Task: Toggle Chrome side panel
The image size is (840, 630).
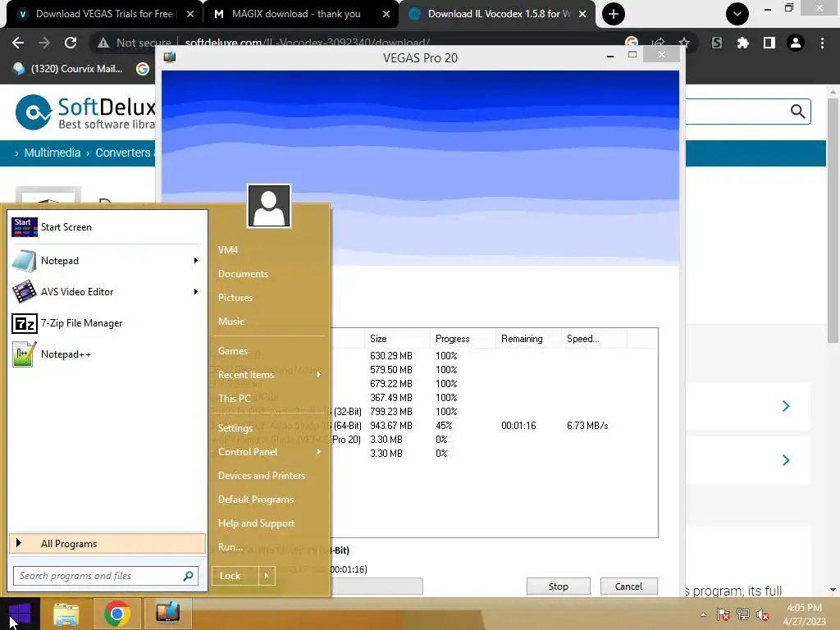Action: [x=769, y=43]
